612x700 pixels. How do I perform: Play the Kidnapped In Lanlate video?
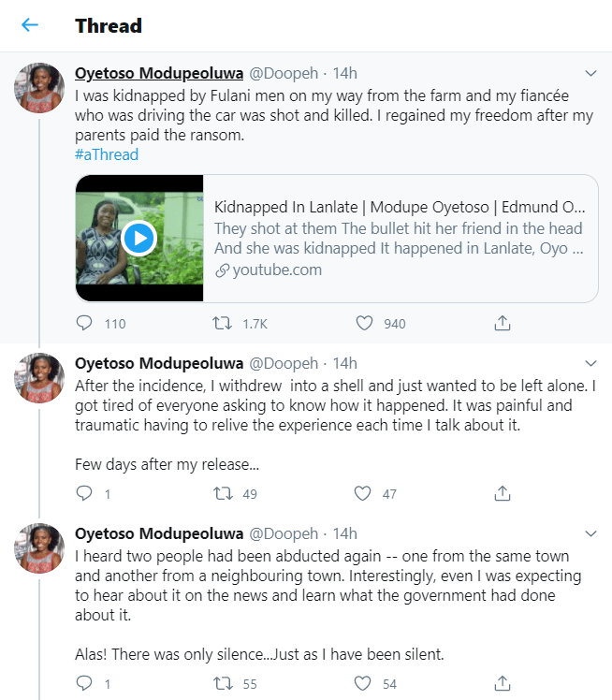coord(138,239)
